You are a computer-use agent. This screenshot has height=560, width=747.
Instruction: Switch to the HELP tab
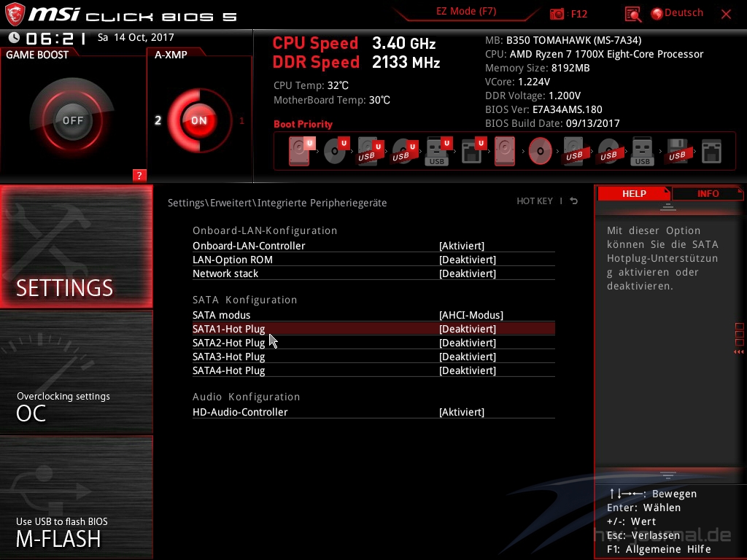[x=634, y=193]
